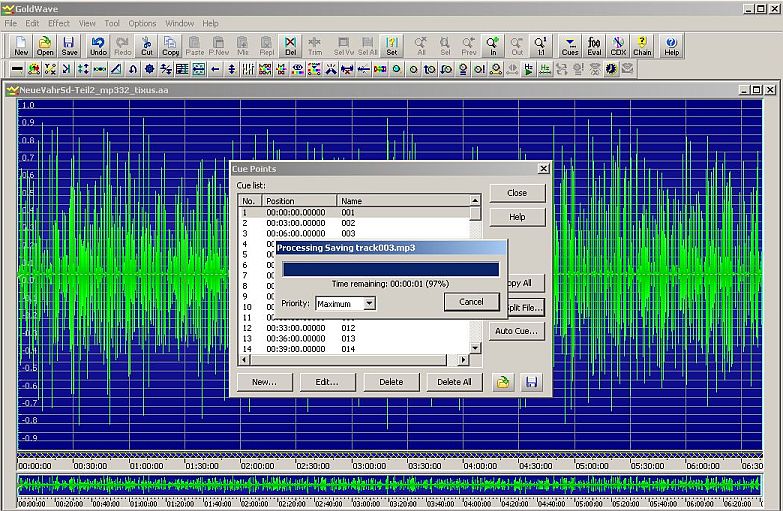Open the Chain effect editor icon
This screenshot has width=783, height=511.
pyautogui.click(x=643, y=46)
